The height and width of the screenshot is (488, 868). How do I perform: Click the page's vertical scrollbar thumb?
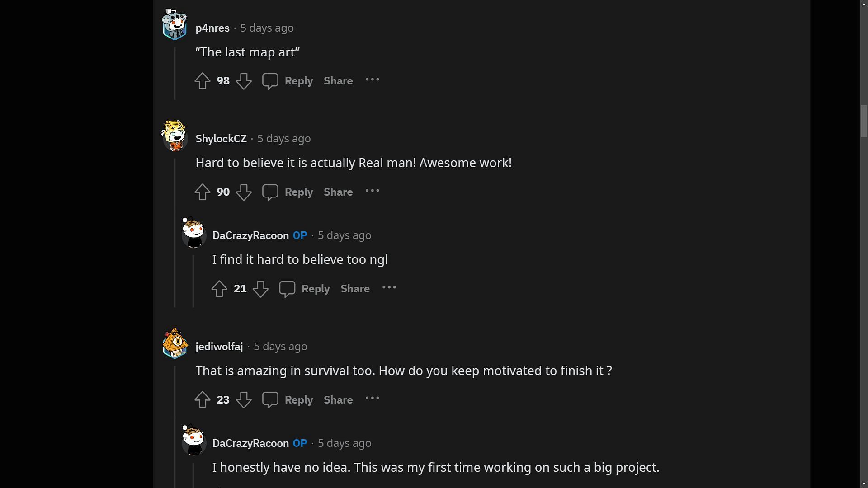click(864, 121)
